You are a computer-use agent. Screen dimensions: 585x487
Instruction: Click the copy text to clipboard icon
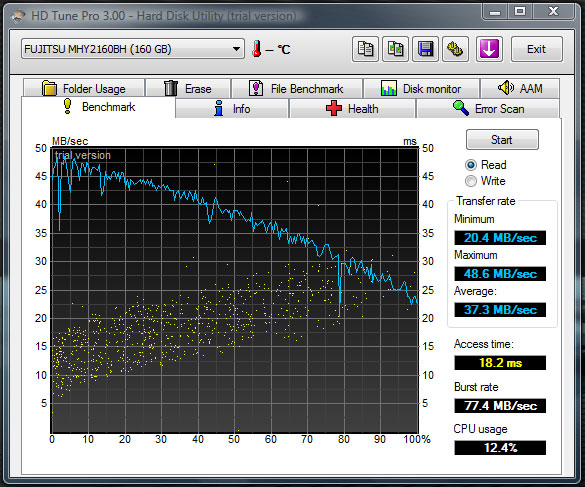tap(365, 49)
